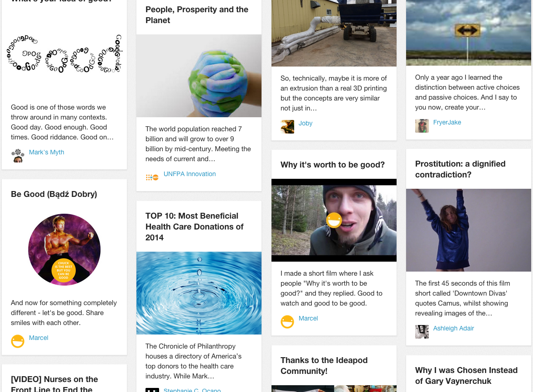Image resolution: width=533 pixels, height=392 pixels.
Task: Visit the FryerJake profile link
Action: coord(447,122)
